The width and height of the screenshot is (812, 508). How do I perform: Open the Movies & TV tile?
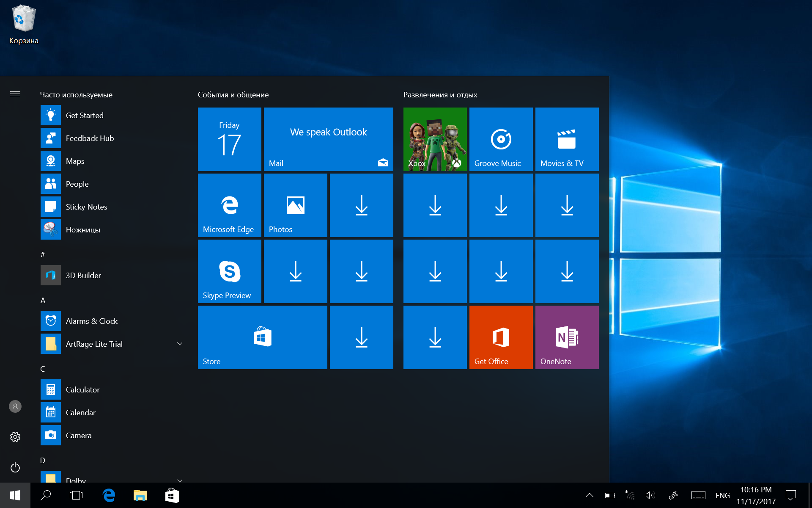567,139
